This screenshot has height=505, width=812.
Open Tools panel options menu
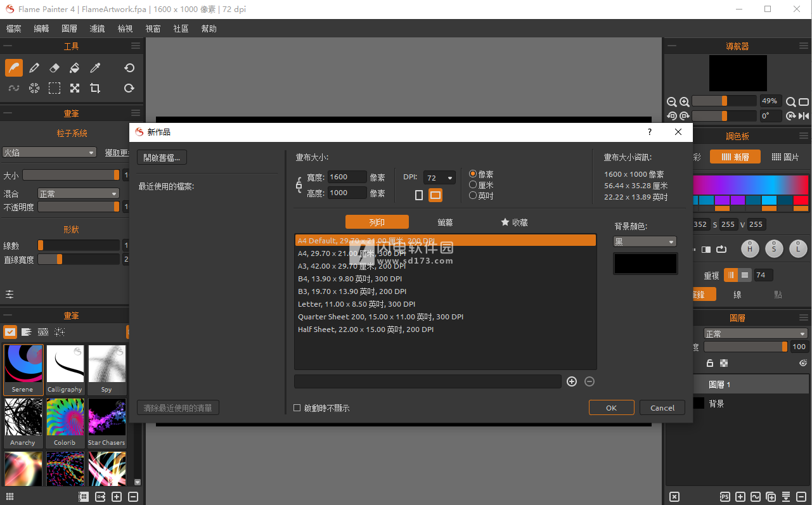click(136, 46)
